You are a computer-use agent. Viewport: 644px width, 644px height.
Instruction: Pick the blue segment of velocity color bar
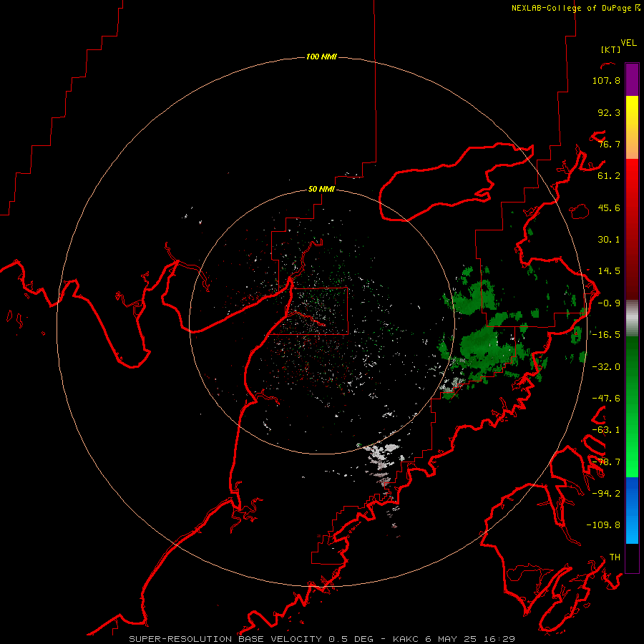click(x=632, y=510)
